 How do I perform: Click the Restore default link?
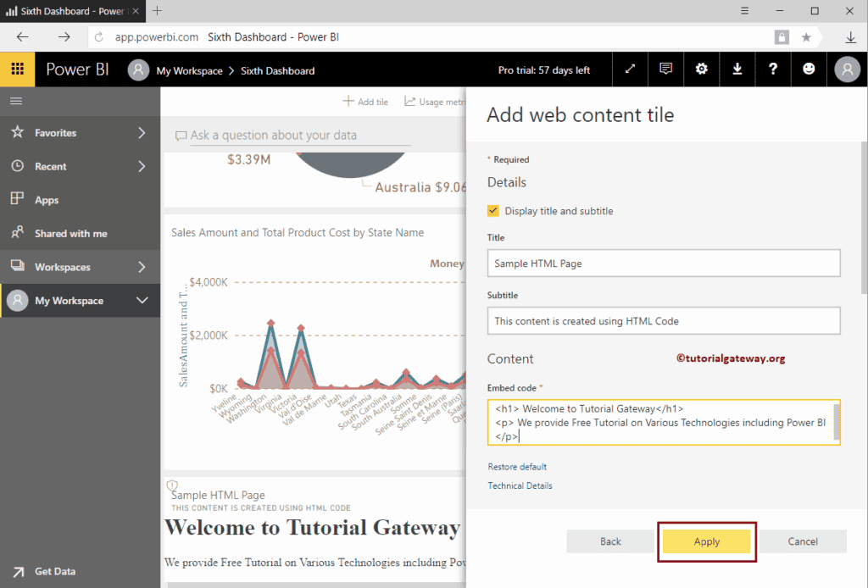click(x=517, y=467)
